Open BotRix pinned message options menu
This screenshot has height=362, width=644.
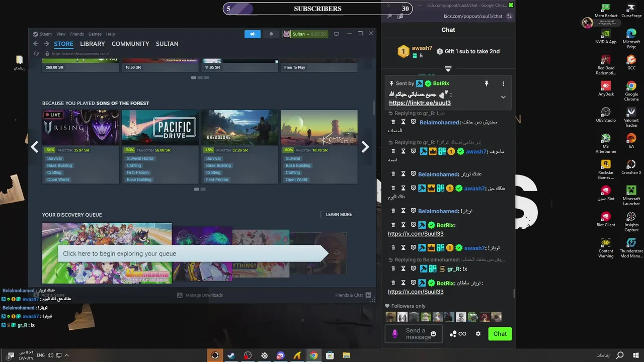tap(503, 83)
